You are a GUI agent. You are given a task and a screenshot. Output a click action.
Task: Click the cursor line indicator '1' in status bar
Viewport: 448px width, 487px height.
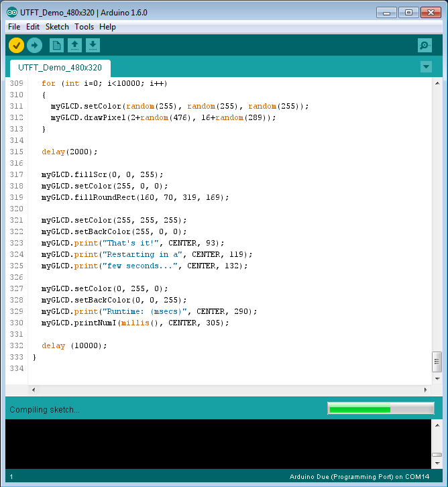point(11,477)
